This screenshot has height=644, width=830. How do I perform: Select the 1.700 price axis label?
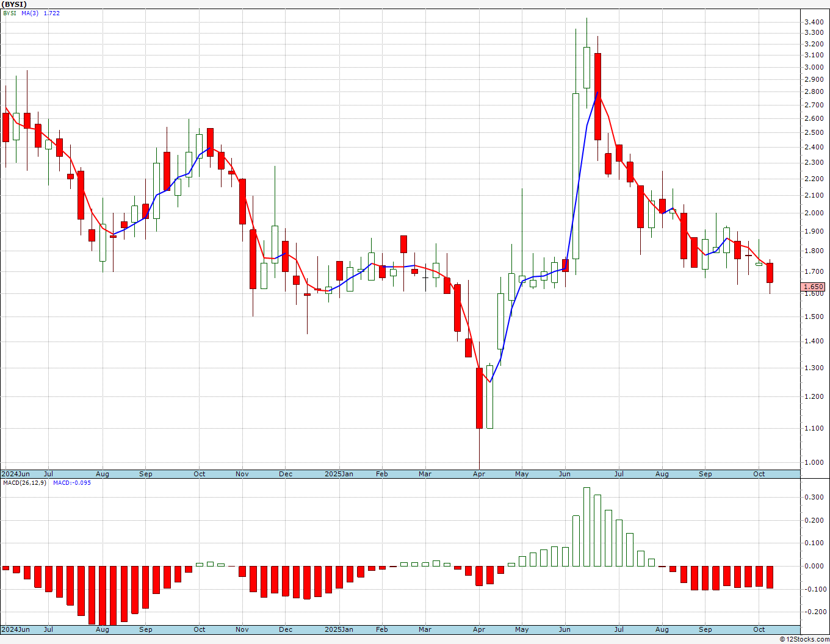pyautogui.click(x=814, y=271)
